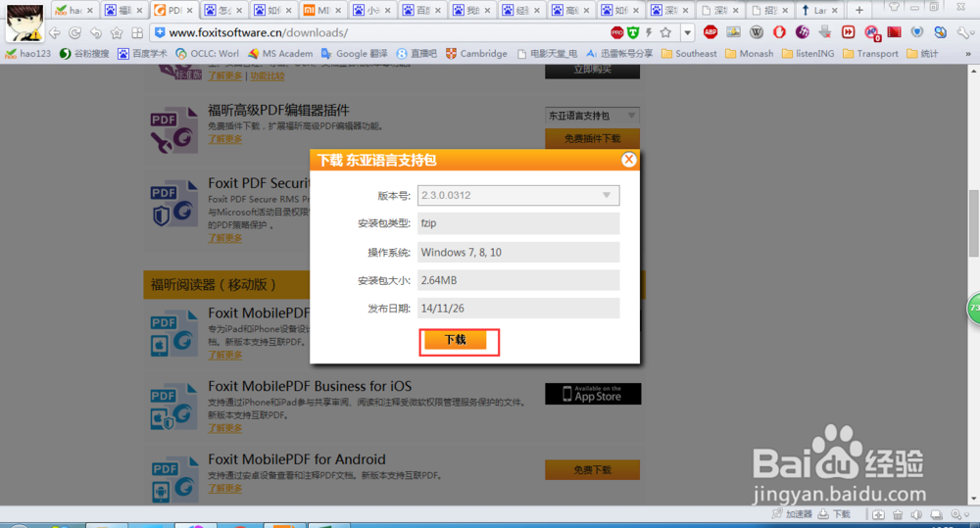Click the green shield security icon
This screenshot has width=980, height=528.
pos(633,32)
